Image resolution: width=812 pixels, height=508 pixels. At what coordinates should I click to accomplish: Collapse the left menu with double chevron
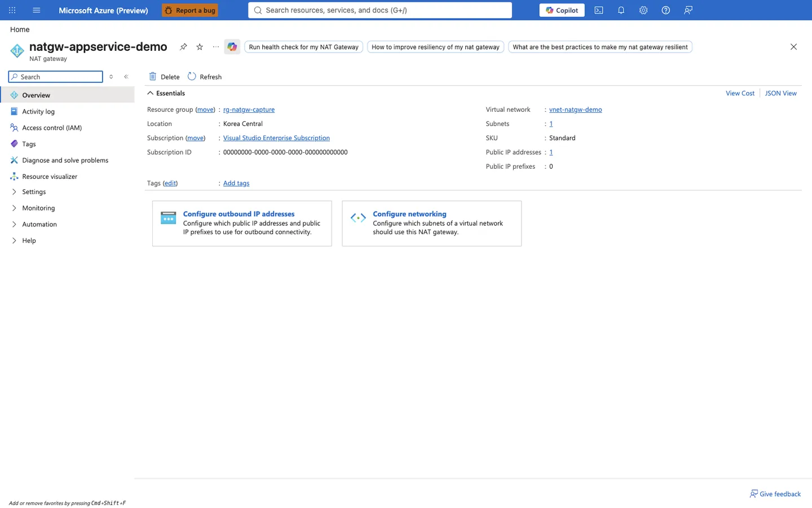(x=126, y=77)
